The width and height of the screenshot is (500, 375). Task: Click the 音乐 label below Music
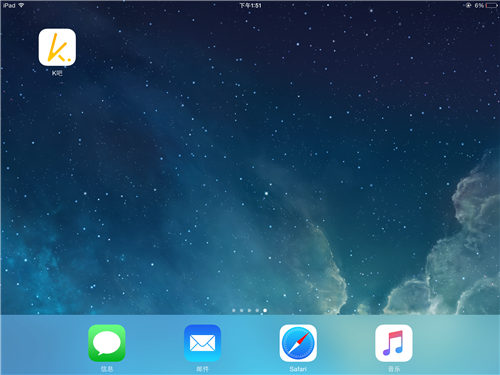click(x=394, y=369)
